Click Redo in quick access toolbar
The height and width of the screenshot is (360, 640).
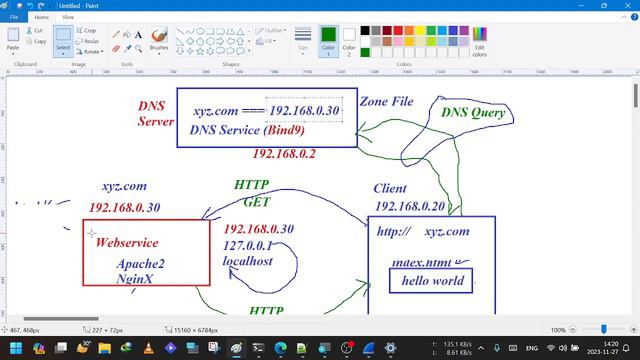(x=41, y=6)
